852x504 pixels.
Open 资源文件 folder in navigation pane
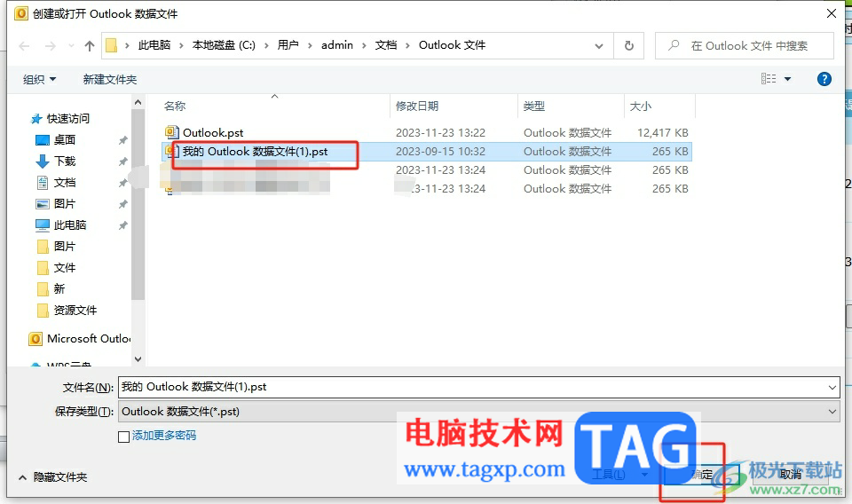point(75,310)
